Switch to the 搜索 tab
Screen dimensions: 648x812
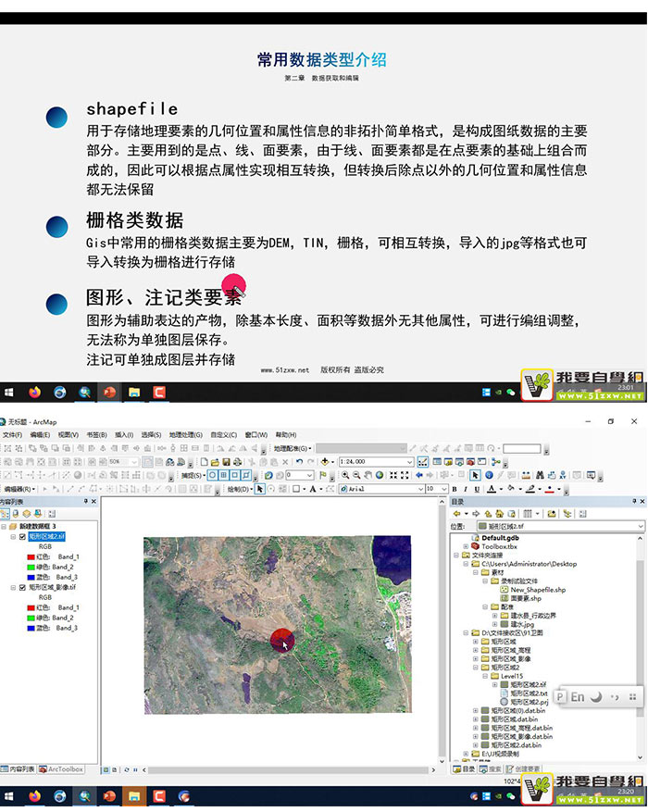[x=491, y=769]
